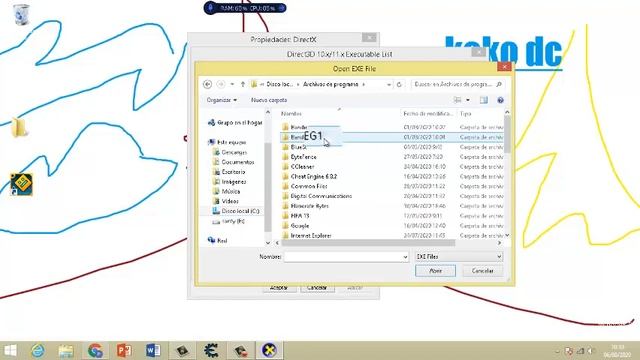Screen dimensions: 640x360
Task: Open the EXE Files type combo box
Action: (459, 257)
